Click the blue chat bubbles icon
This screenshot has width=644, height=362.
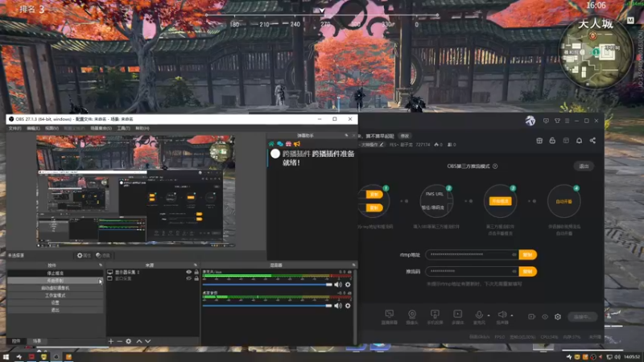coord(279,144)
